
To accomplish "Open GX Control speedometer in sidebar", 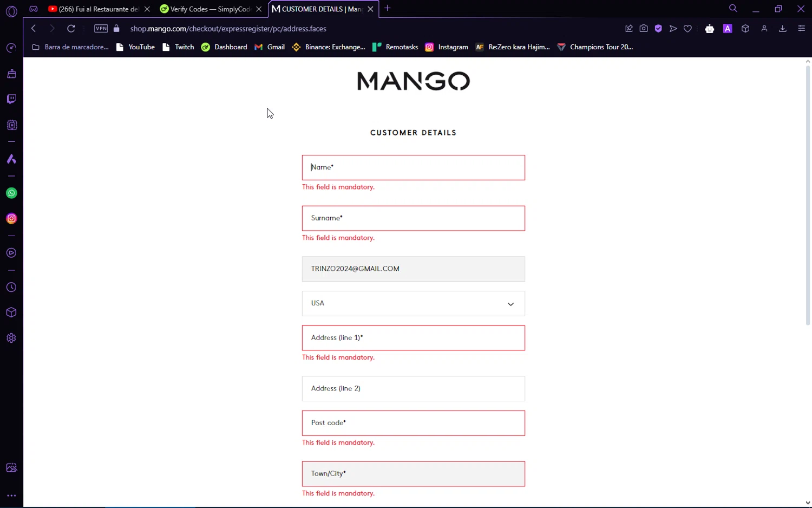I will point(11,48).
